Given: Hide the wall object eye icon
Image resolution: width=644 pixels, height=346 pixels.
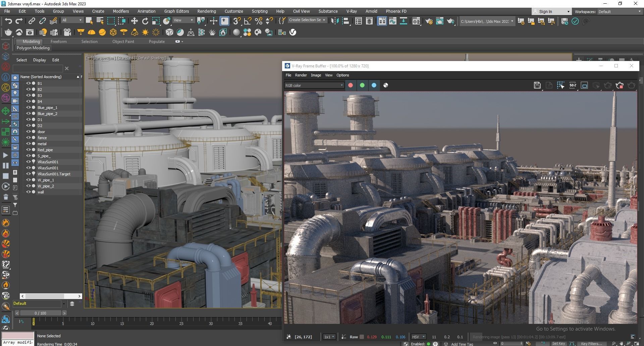Looking at the screenshot, I should click(29, 192).
